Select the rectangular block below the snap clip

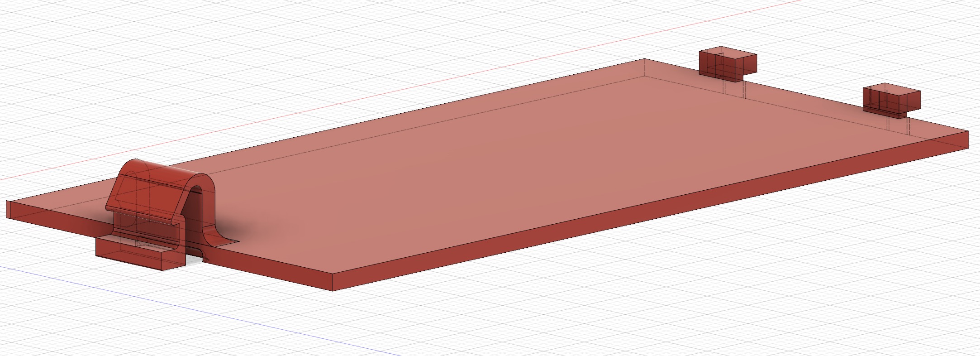pos(140,253)
